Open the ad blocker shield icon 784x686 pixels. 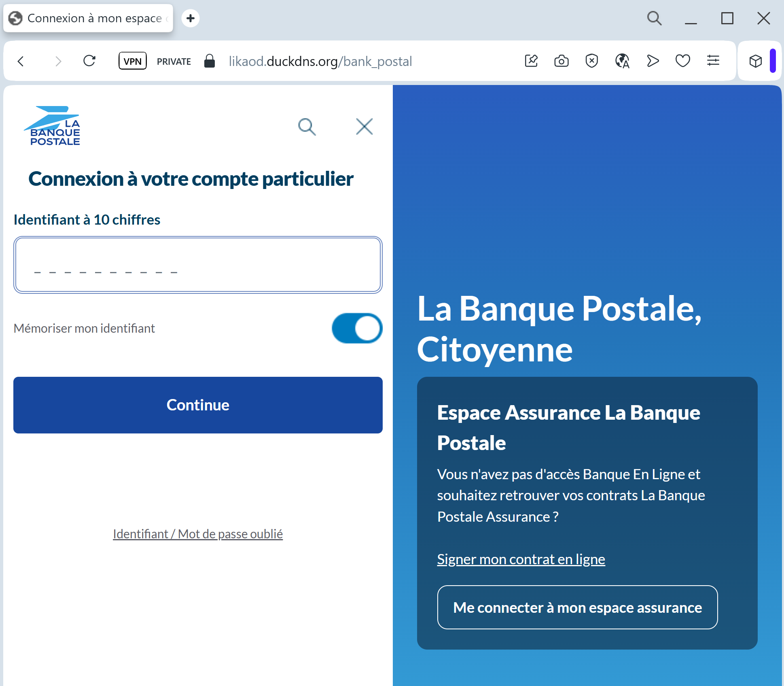click(592, 61)
